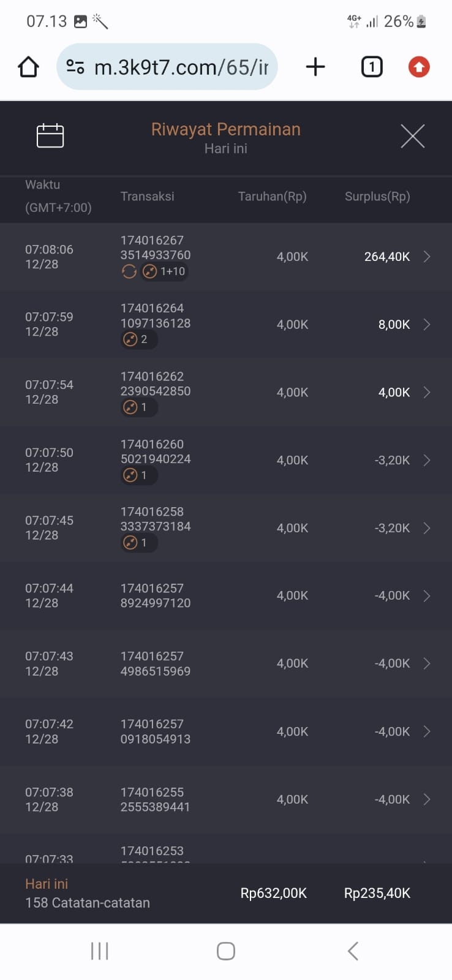Tap the site info icon in the address bar

pos(75,67)
